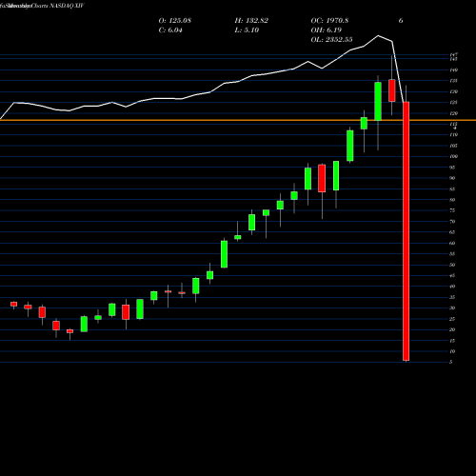Click the 25 price axis label

coord(452,319)
